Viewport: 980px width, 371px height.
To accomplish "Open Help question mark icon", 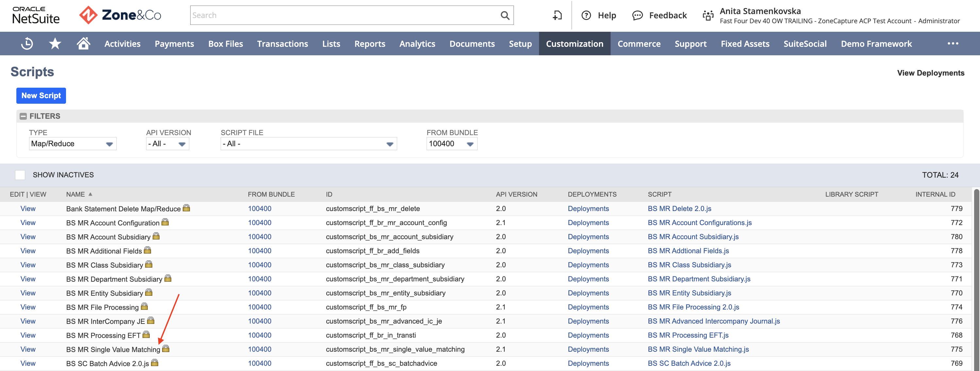I will point(586,15).
